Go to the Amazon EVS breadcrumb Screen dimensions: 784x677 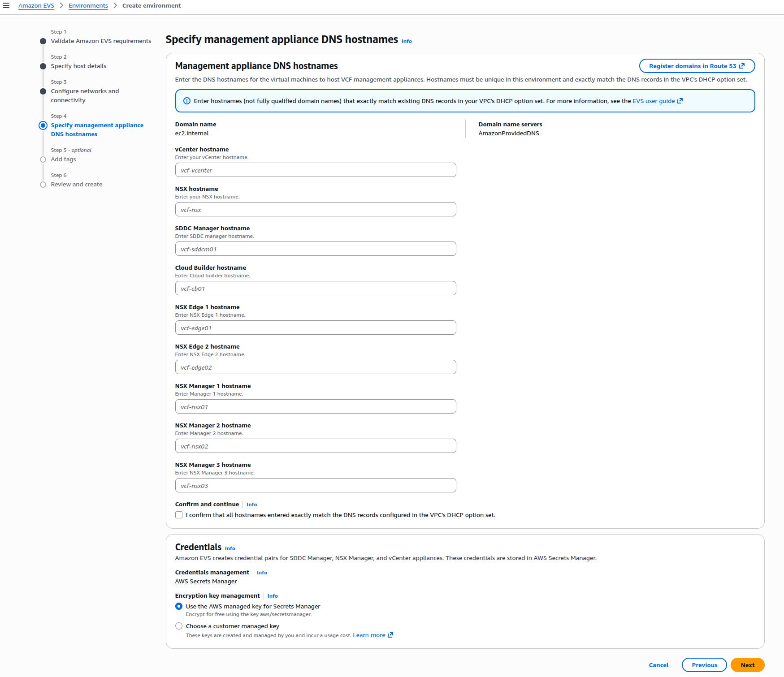tap(36, 5)
